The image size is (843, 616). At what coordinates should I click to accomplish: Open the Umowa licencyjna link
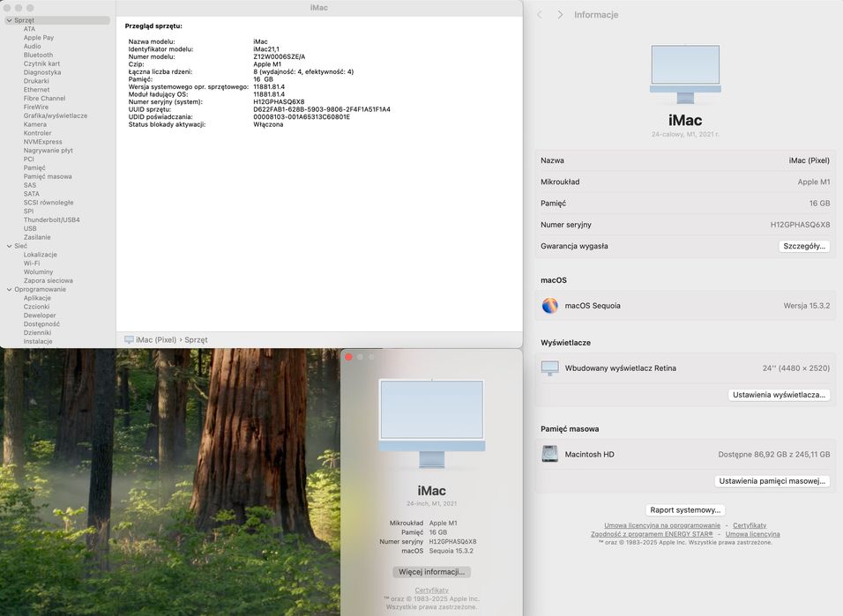pos(752,534)
